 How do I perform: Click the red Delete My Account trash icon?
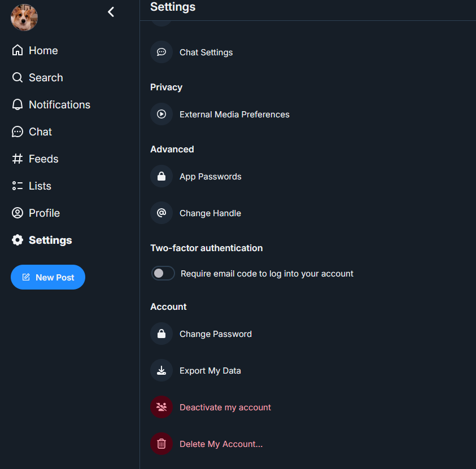pos(161,444)
